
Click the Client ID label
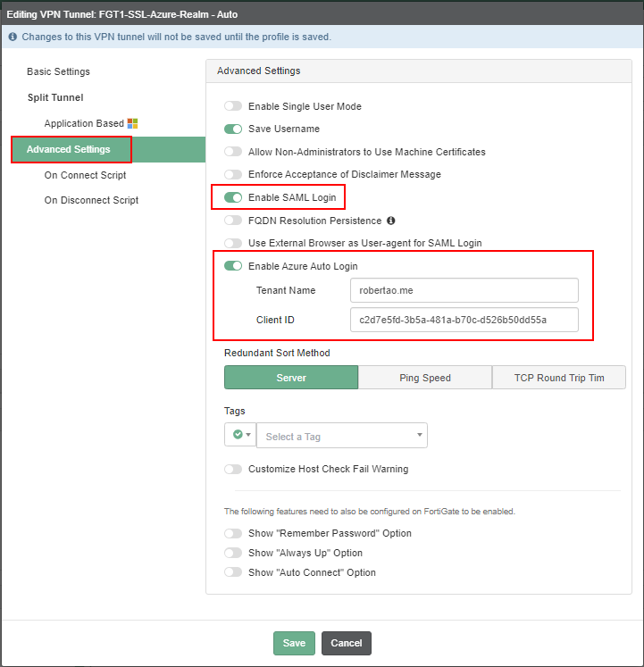click(275, 320)
